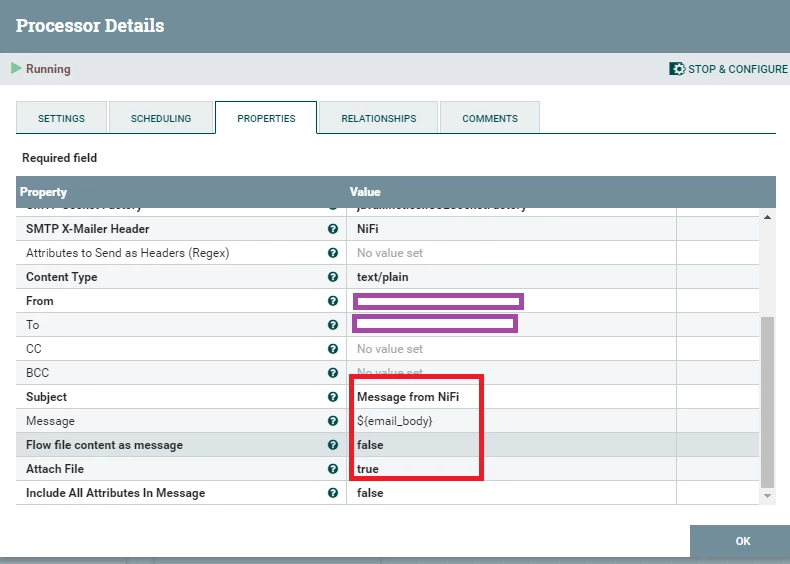The width and height of the screenshot is (790, 564).
Task: Click the 'BCC' property name
Action: (x=37, y=372)
